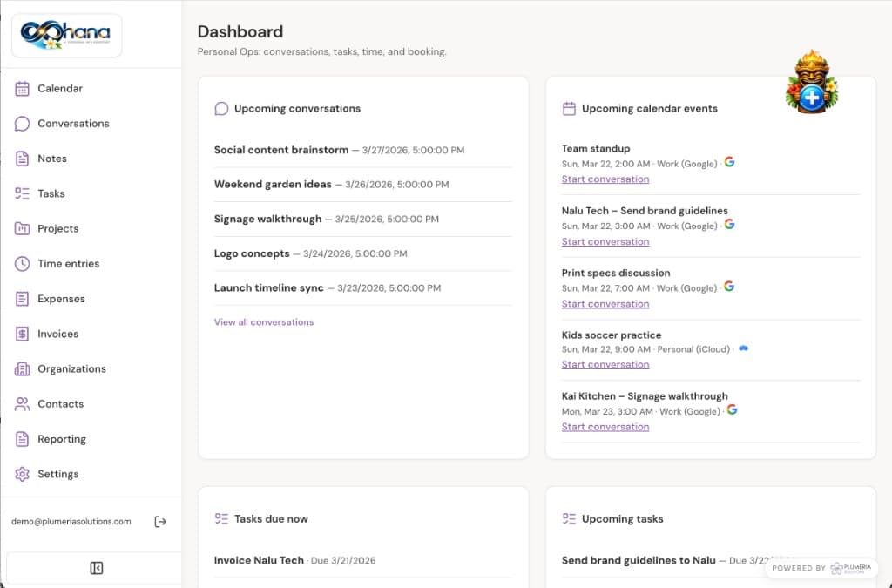Click the Google icon beside Team standup
892x588 pixels.
tap(729, 162)
